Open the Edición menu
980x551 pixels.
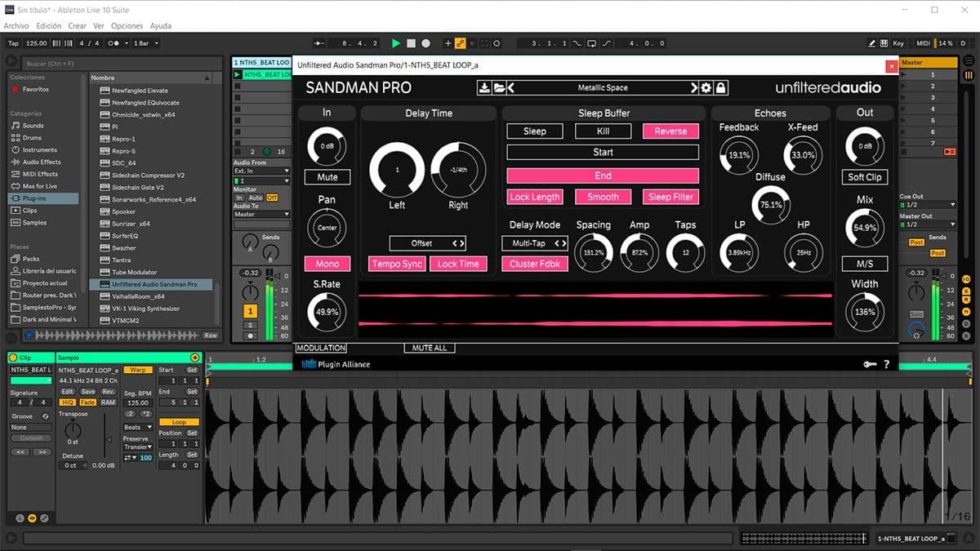point(49,26)
